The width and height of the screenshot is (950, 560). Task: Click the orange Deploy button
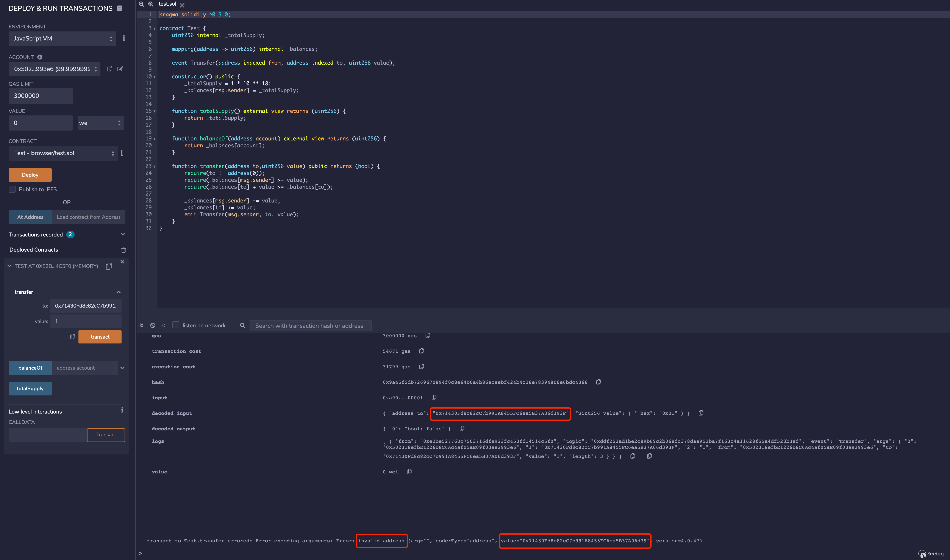pyautogui.click(x=30, y=175)
